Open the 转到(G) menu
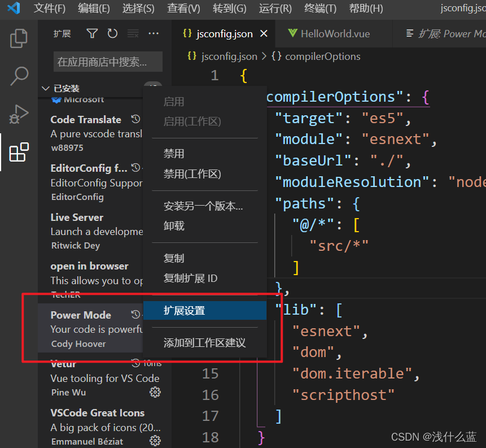 [229, 8]
